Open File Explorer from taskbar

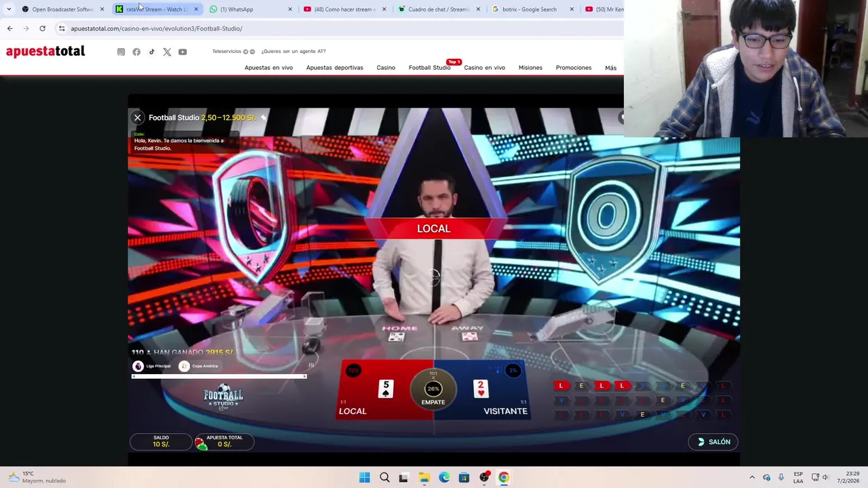click(x=424, y=477)
